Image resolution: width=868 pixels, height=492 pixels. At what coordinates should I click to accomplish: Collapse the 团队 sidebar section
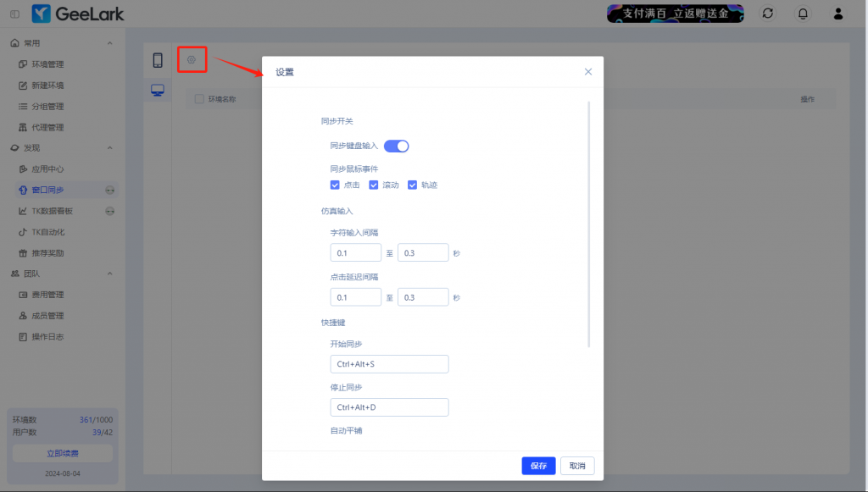[109, 274]
